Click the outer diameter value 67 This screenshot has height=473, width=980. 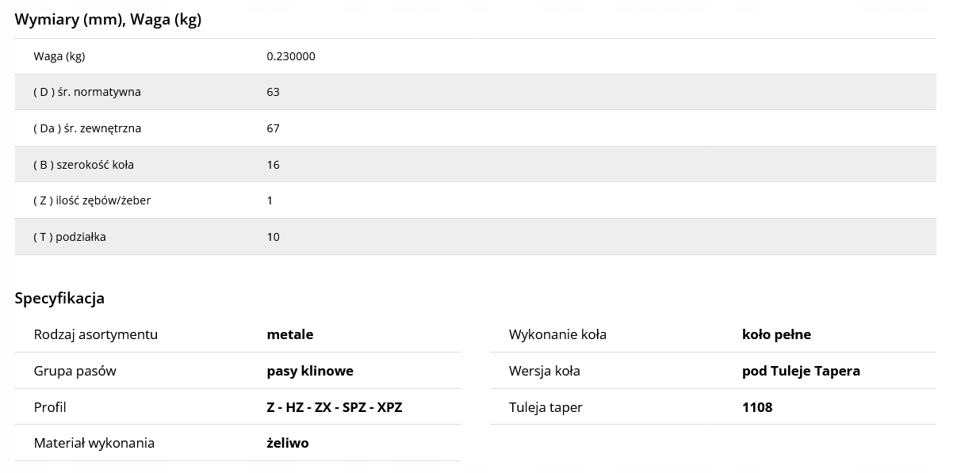pyautogui.click(x=273, y=128)
